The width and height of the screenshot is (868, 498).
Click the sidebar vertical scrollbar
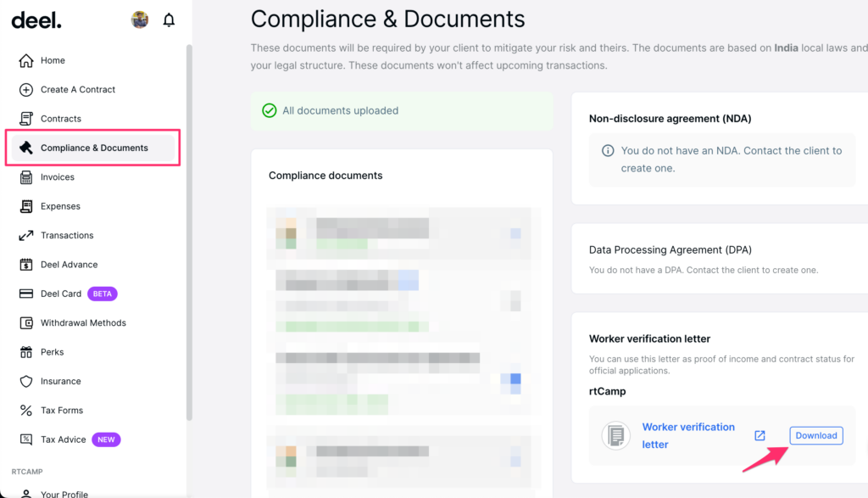tap(189, 232)
